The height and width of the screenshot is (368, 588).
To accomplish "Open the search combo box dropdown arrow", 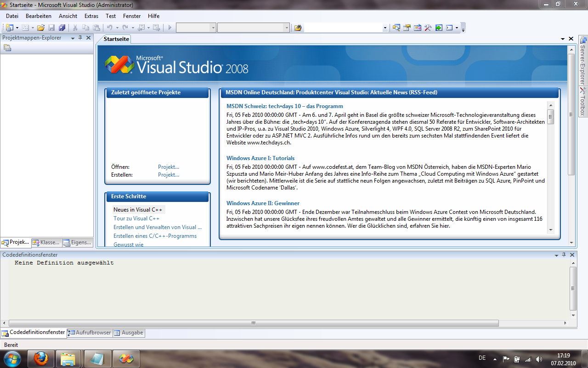I will (x=385, y=28).
